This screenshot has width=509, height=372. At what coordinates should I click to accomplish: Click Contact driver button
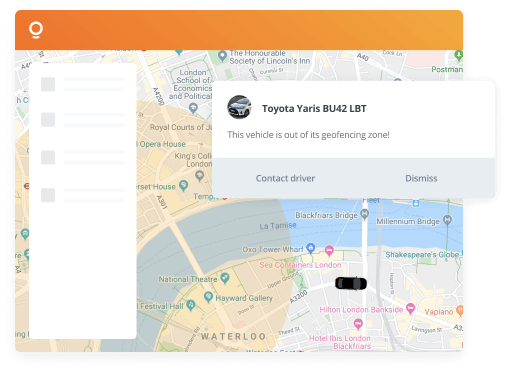[x=285, y=178]
